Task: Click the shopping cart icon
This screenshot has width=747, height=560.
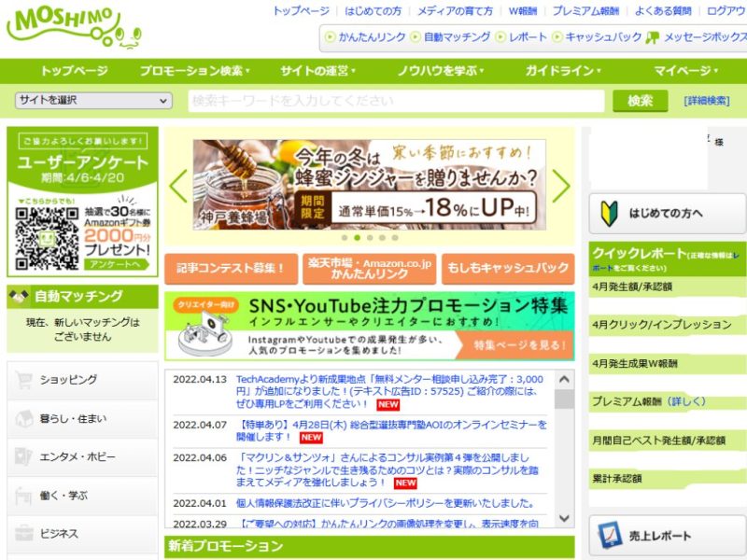Action: pyautogui.click(x=24, y=380)
